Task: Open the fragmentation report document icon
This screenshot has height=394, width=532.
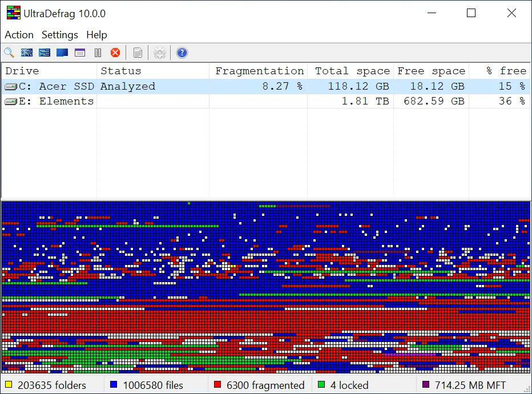Action: coord(138,53)
